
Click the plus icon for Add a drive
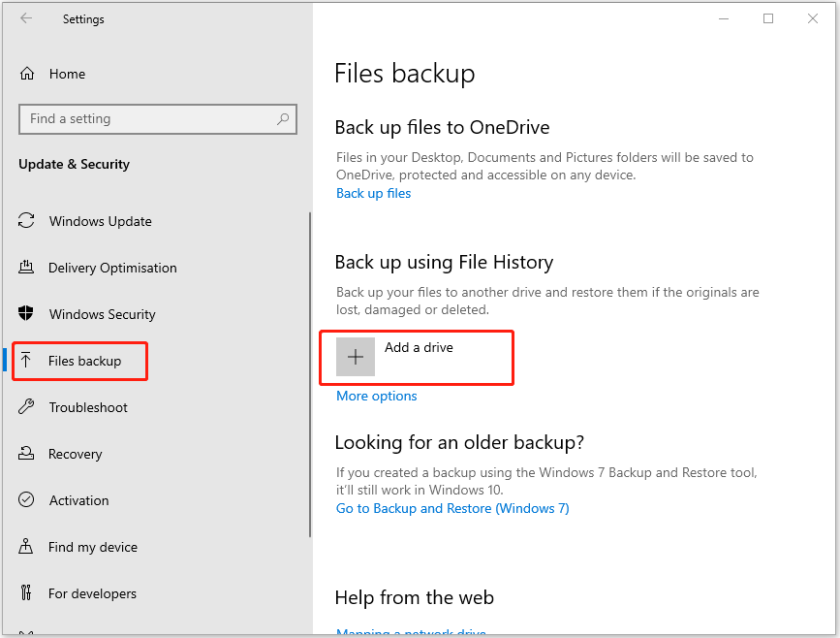(356, 357)
